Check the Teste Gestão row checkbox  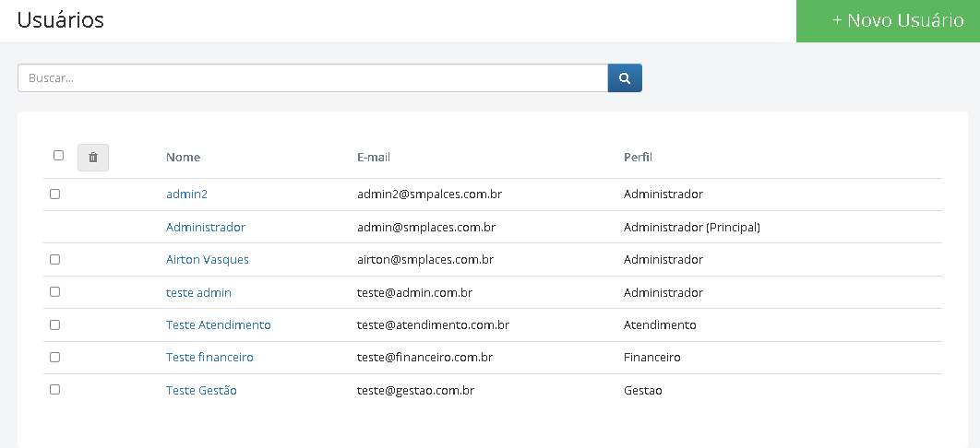(x=55, y=389)
